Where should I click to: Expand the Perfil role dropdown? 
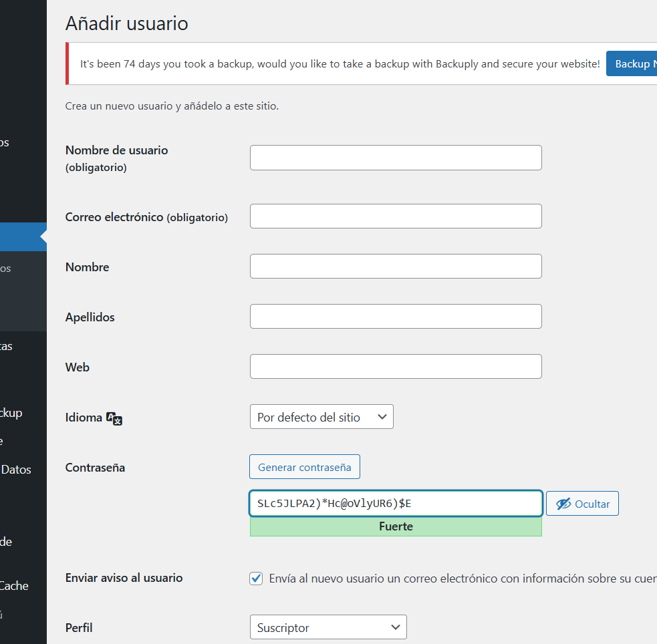(x=327, y=628)
